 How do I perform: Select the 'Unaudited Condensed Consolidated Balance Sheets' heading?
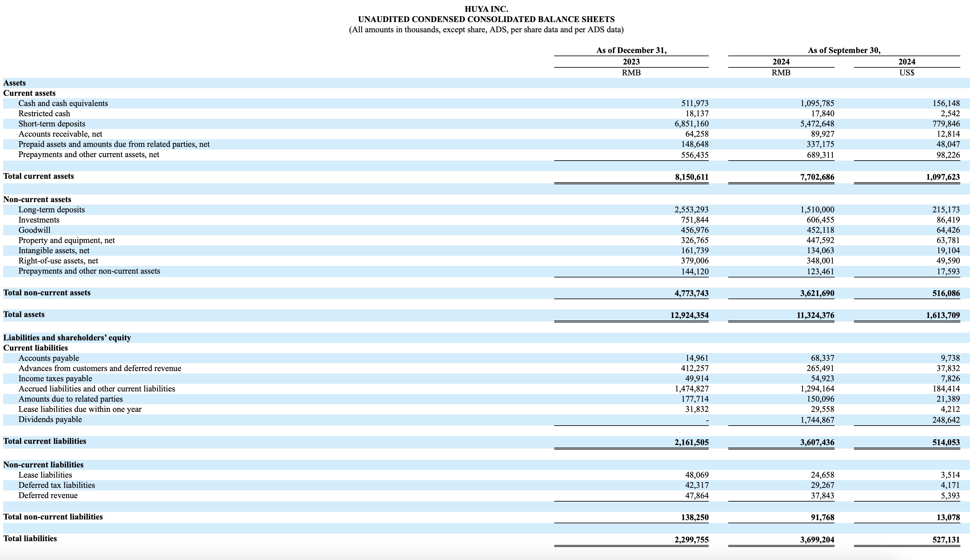[486, 19]
